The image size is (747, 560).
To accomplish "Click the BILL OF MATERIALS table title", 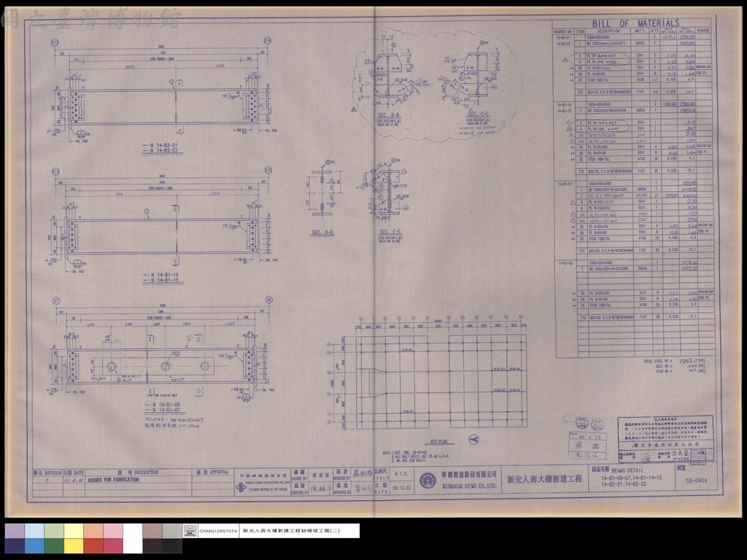I will tap(635, 23).
